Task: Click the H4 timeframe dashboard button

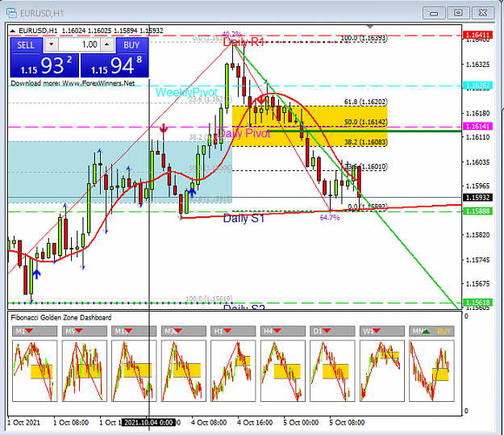Action: pos(282,331)
